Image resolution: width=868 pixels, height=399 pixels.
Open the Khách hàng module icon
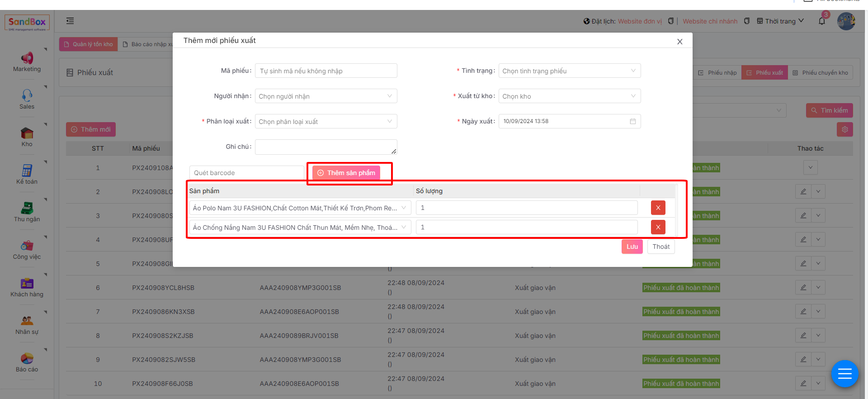pyautogui.click(x=27, y=283)
